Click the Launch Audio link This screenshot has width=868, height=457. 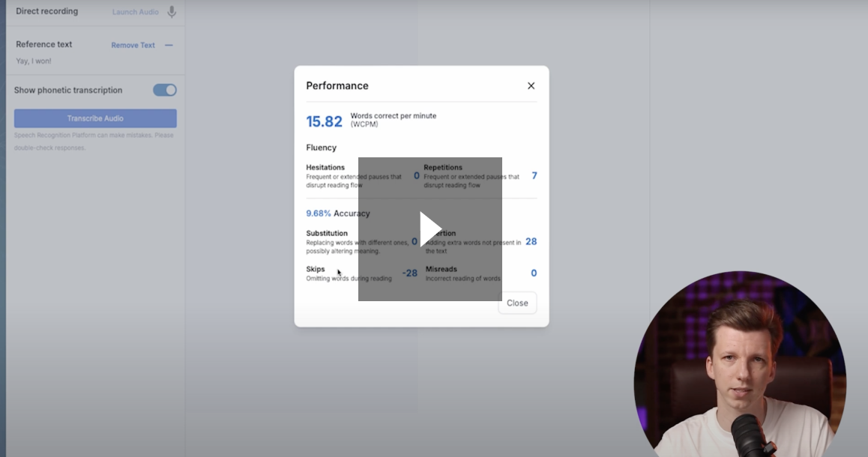click(135, 11)
